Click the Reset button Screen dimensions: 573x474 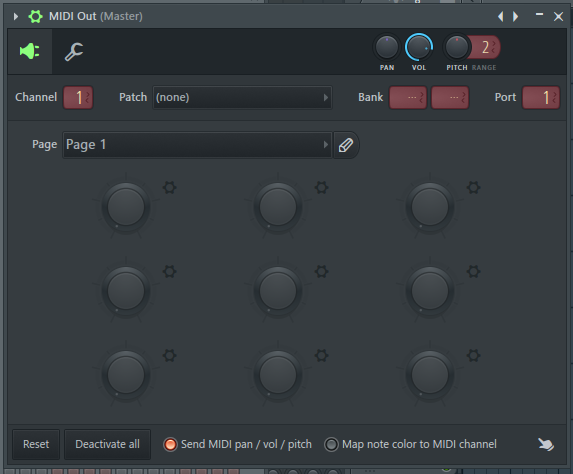click(x=36, y=444)
